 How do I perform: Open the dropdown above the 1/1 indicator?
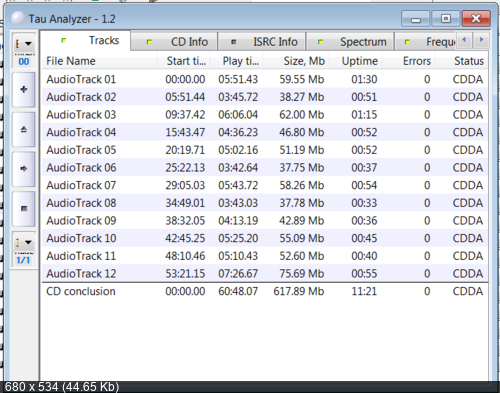[24, 242]
